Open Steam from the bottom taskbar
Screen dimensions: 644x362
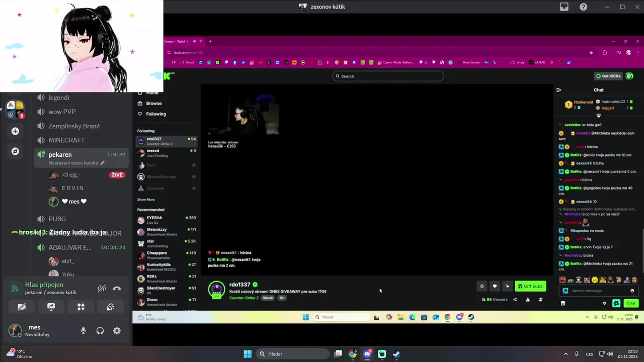[396, 354]
